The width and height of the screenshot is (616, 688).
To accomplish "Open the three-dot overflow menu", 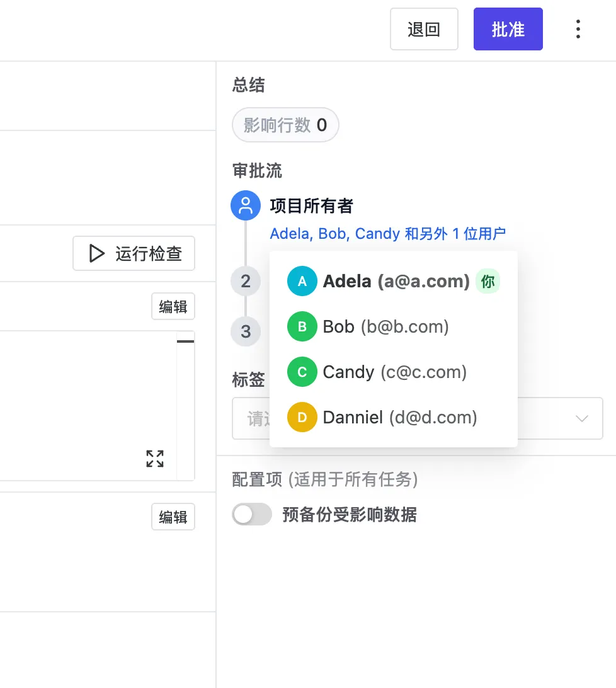I will (578, 29).
